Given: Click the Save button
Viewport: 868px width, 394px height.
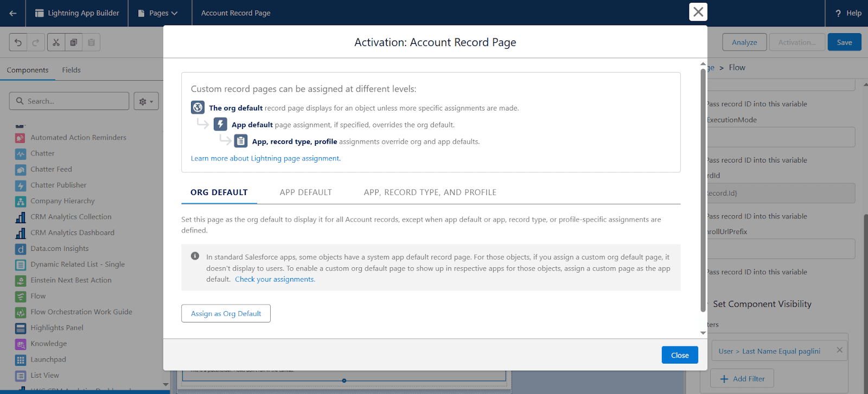Looking at the screenshot, I should pos(845,42).
